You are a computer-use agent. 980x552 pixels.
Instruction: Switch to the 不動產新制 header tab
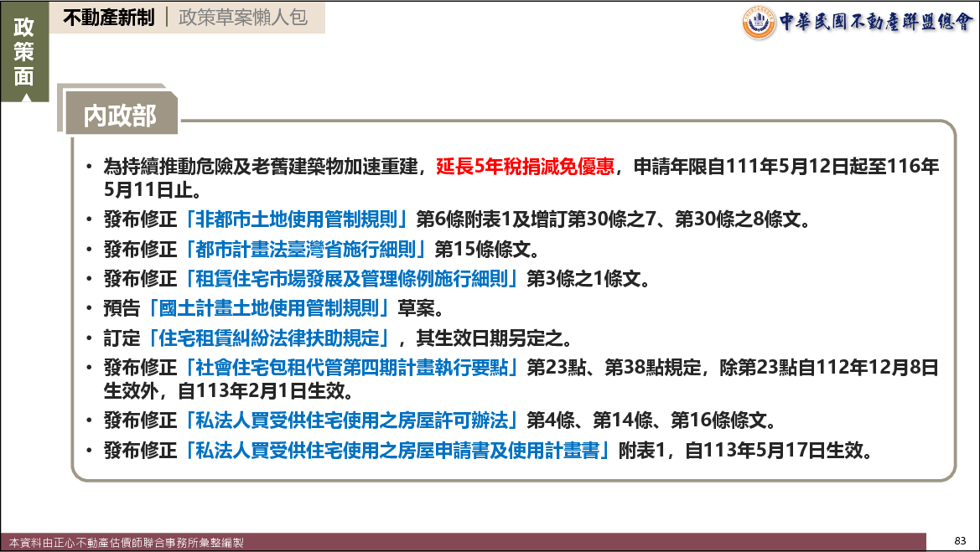109,18
